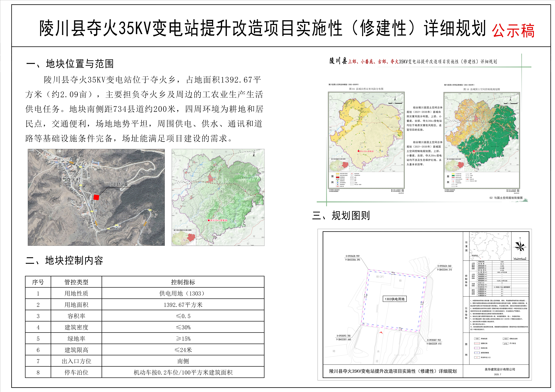
Task: Click the 道路红线 legend line symbol
Action: coord(477,344)
